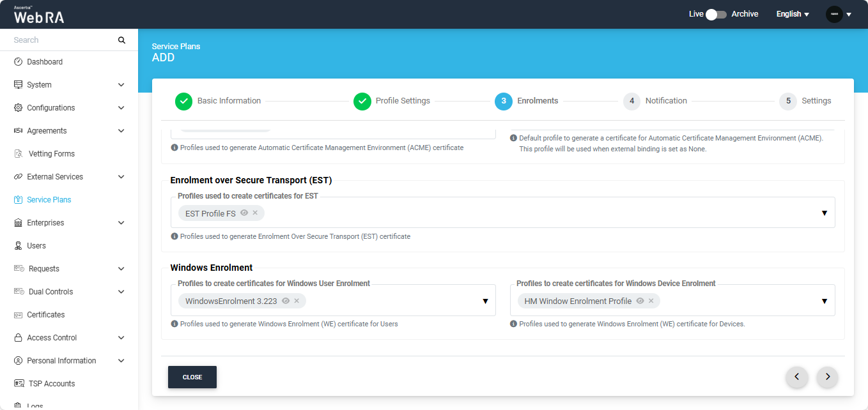
Task: Remove EST Profile FS chip with x
Action: pos(255,213)
